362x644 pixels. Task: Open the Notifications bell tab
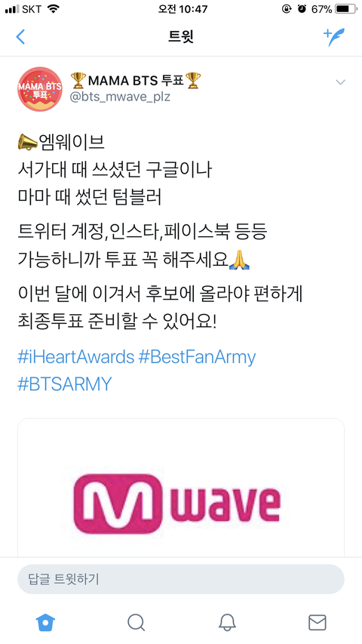pos(227,622)
